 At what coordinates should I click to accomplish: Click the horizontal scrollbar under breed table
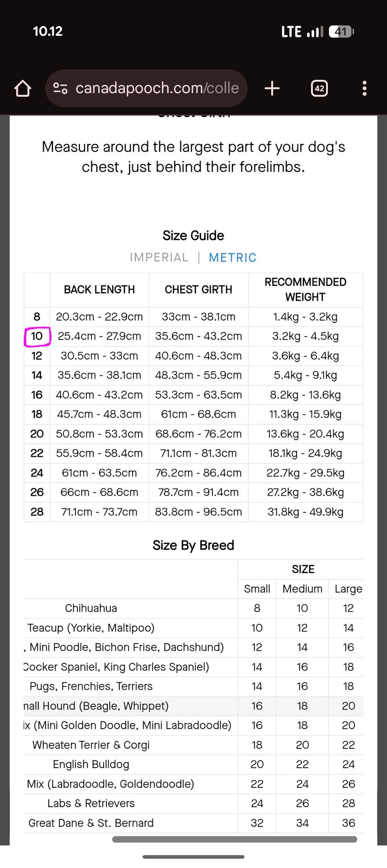point(235,839)
